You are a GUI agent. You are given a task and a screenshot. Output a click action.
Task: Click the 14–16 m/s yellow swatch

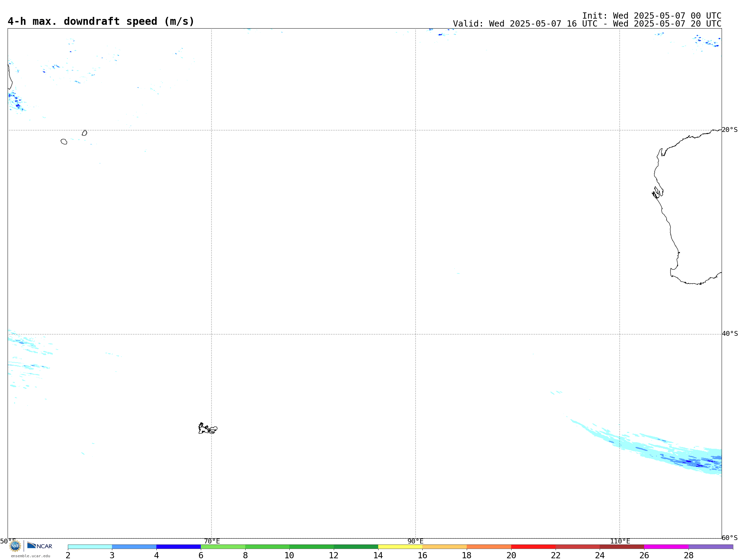[400, 547]
